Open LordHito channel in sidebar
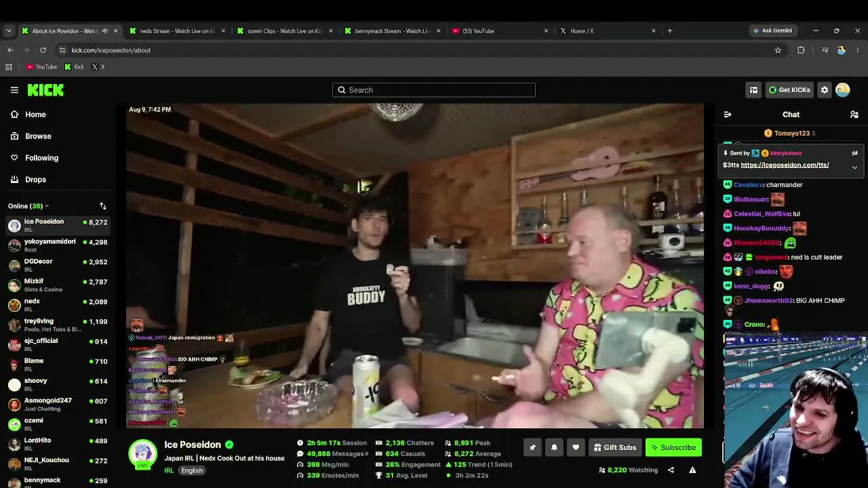Viewport: 868px width, 488px height. 58,444
